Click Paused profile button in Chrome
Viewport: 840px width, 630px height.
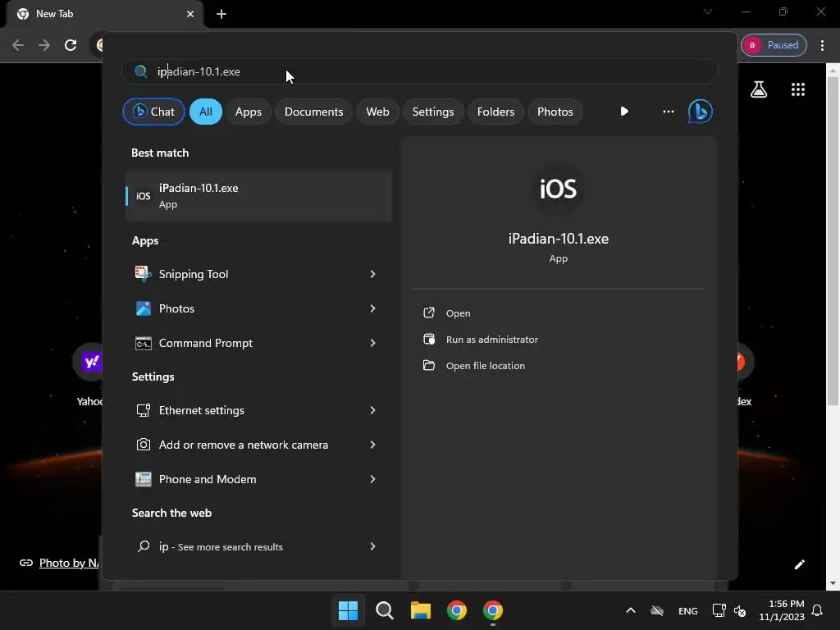pos(774,45)
